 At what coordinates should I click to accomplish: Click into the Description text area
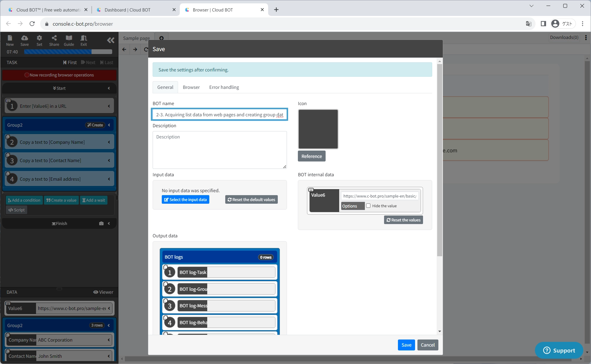(219, 150)
